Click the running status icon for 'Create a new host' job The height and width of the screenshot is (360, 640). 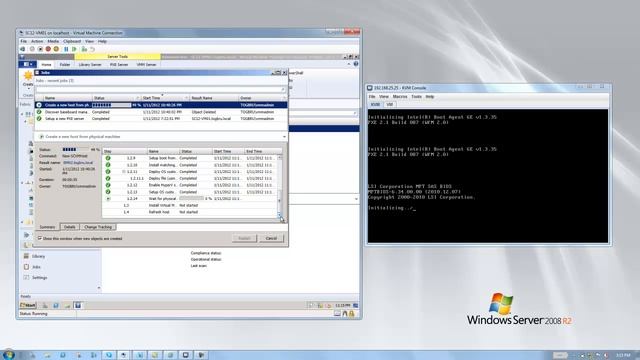click(x=39, y=105)
